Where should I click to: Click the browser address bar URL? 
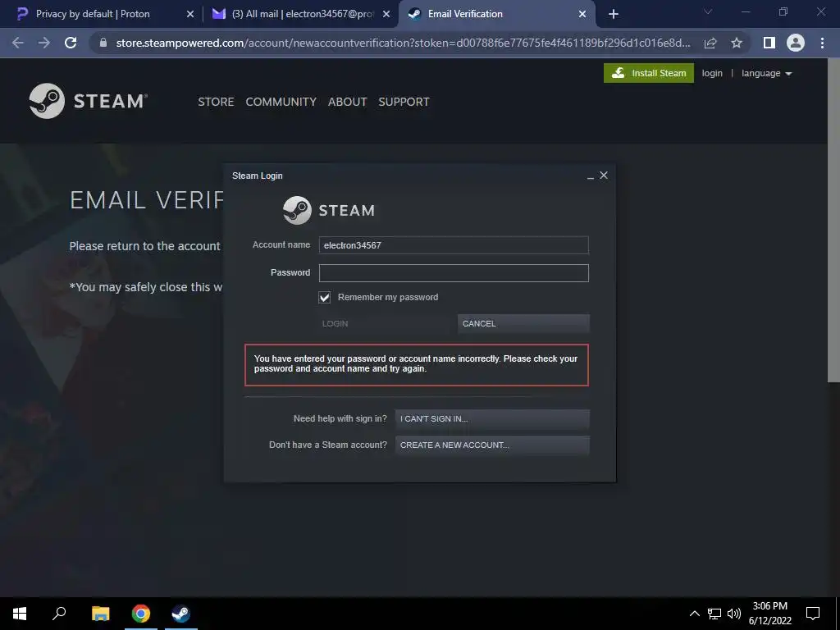403,43
